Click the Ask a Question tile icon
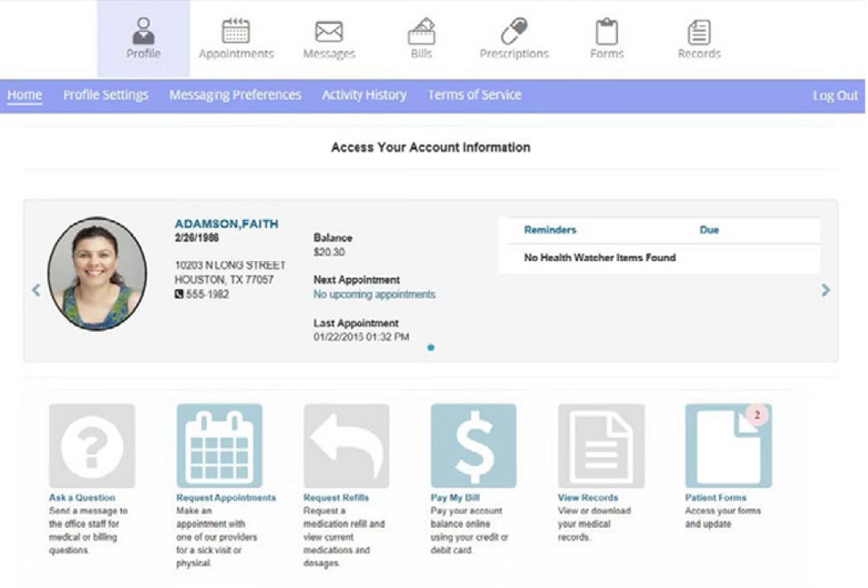Viewport: 868px width, 588px height. 92,446
